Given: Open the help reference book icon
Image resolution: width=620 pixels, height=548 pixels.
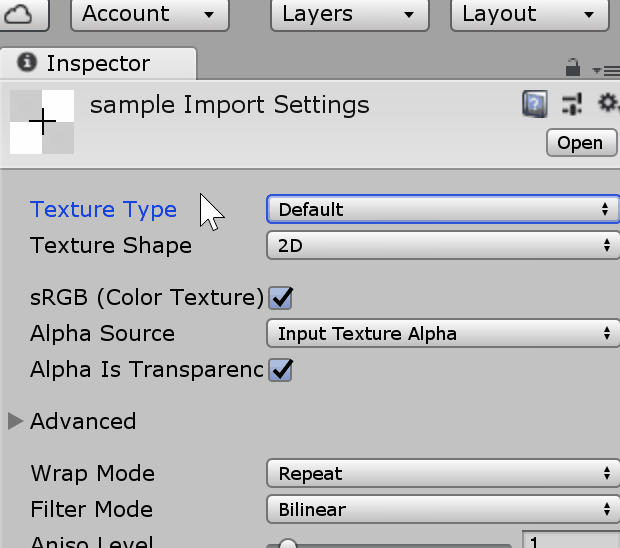Looking at the screenshot, I should pyautogui.click(x=535, y=104).
